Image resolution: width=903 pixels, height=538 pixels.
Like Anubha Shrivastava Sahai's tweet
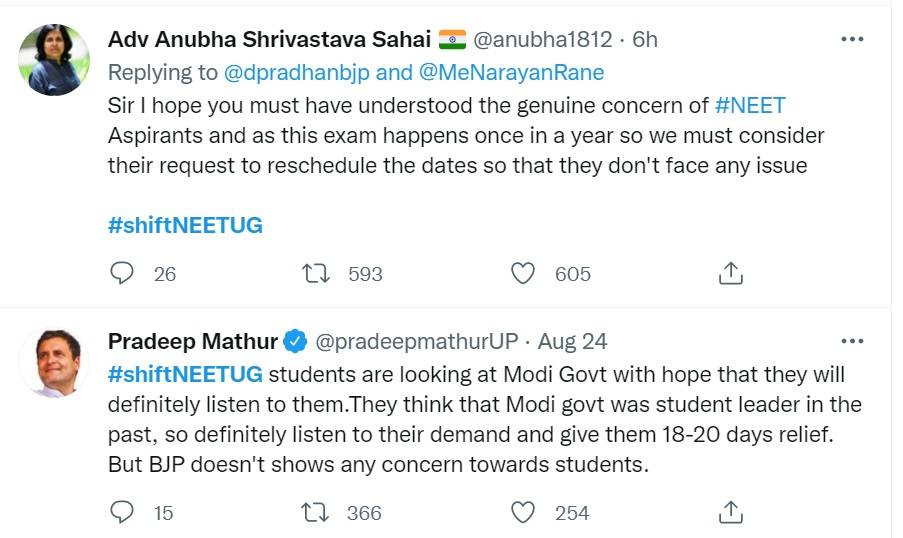[523, 273]
